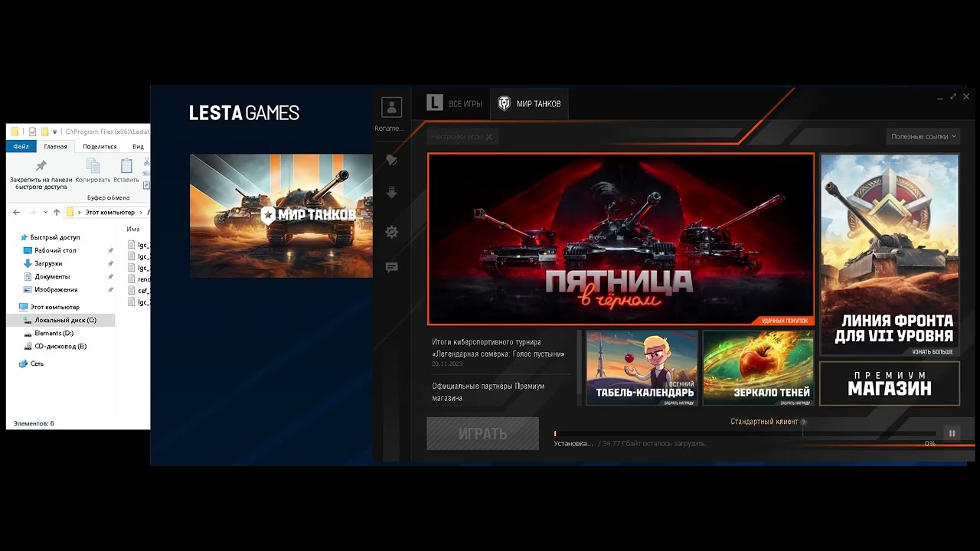The width and height of the screenshot is (980, 551).
Task: Click the Имя column header
Action: coord(133,229)
